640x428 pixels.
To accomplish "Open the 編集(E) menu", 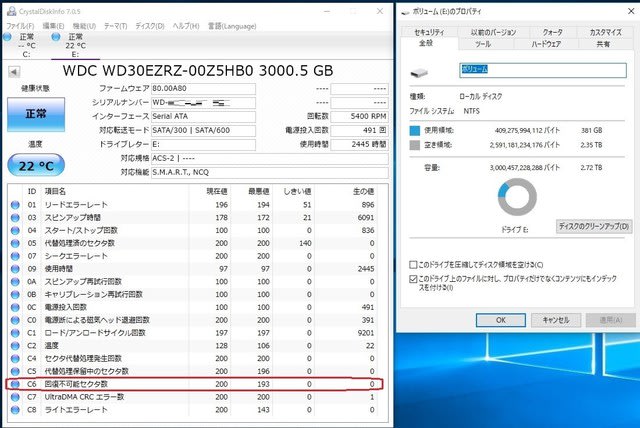I will [53, 26].
